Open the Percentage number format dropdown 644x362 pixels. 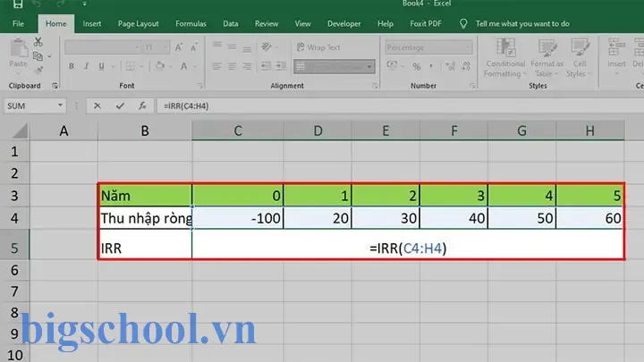[468, 47]
